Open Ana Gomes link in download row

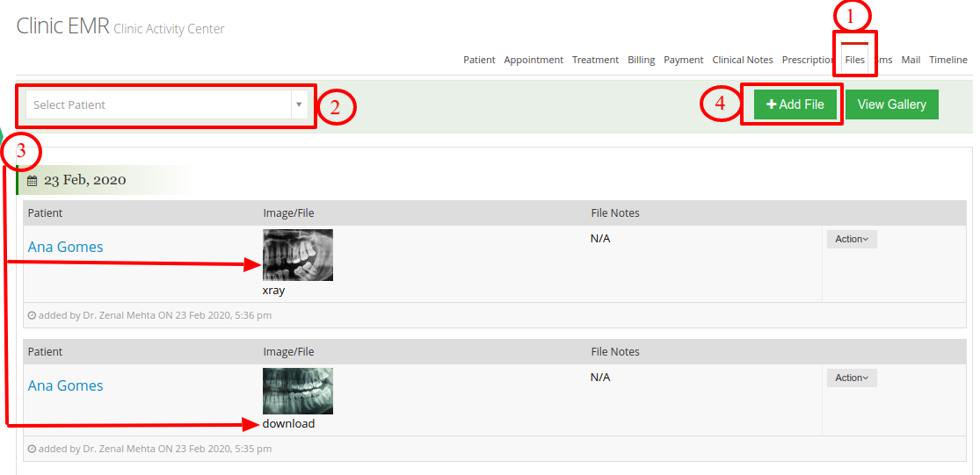pyautogui.click(x=66, y=385)
